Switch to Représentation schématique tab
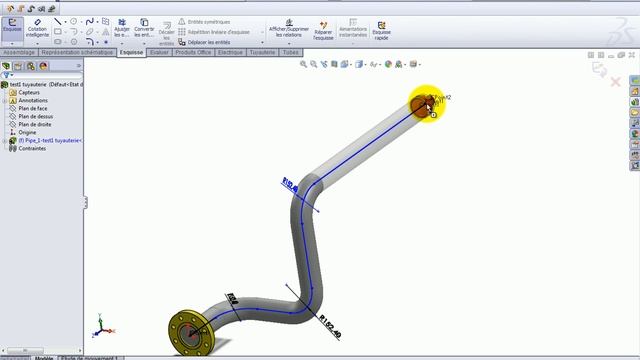This screenshot has height=360, width=640. click(77, 52)
